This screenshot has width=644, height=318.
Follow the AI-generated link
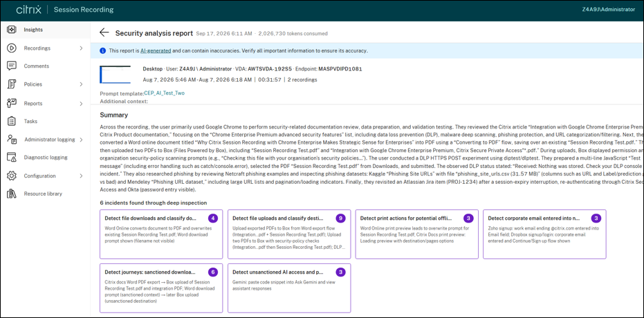(x=156, y=51)
